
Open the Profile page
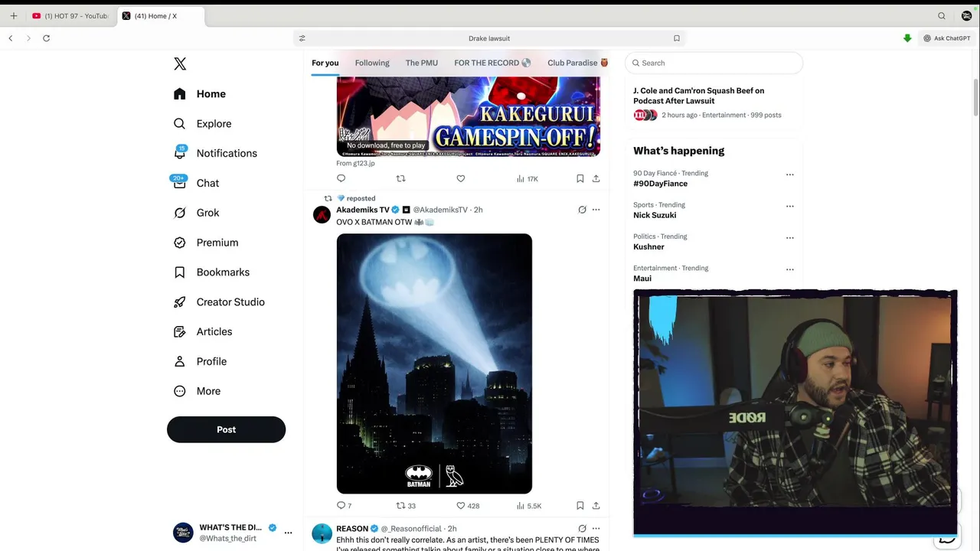tap(200, 361)
